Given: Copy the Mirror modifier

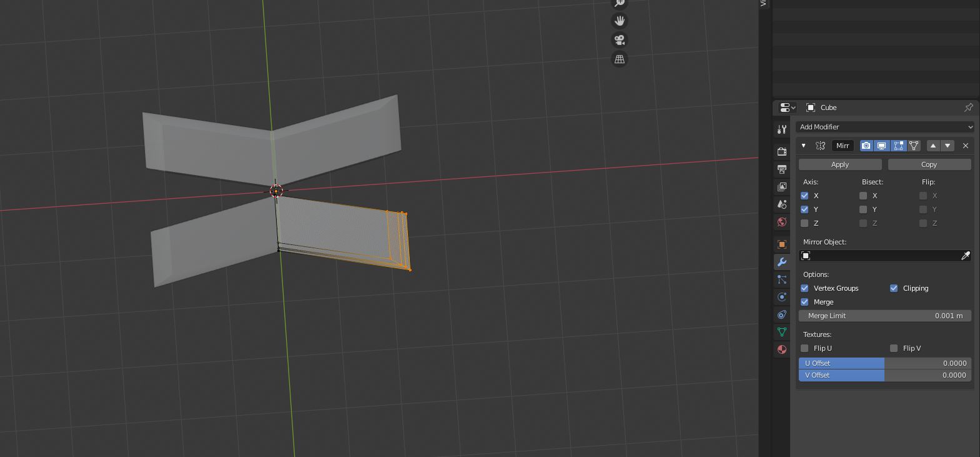Looking at the screenshot, I should click(929, 164).
